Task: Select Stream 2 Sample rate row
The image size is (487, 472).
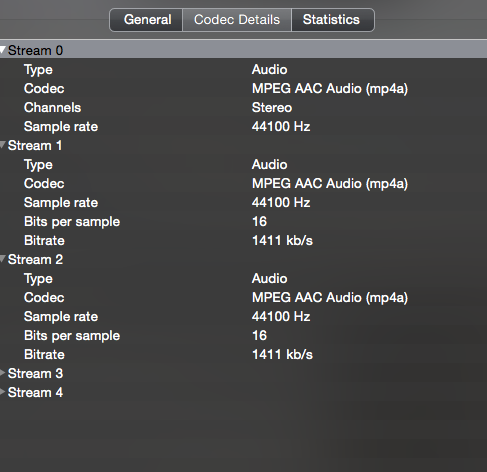Action: tap(243, 316)
